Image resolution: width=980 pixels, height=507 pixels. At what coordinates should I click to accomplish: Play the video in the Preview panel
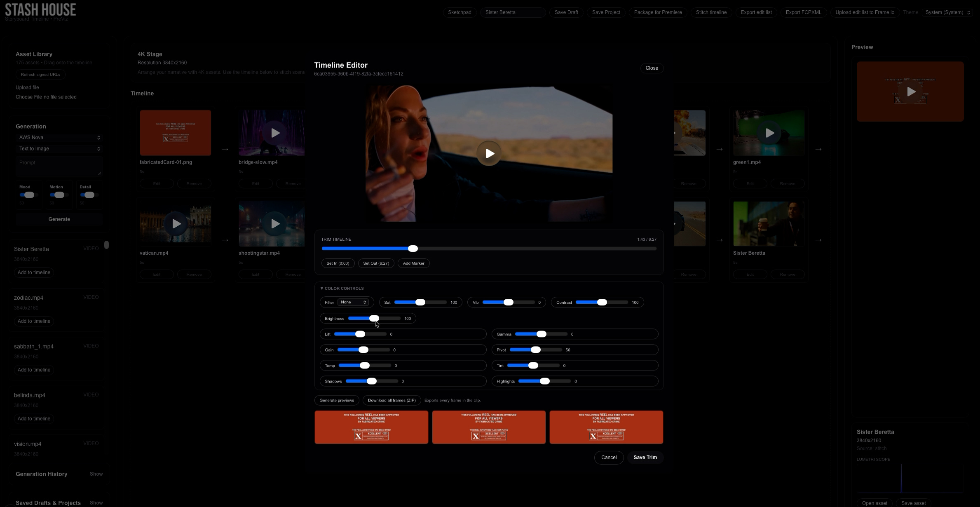point(911,92)
